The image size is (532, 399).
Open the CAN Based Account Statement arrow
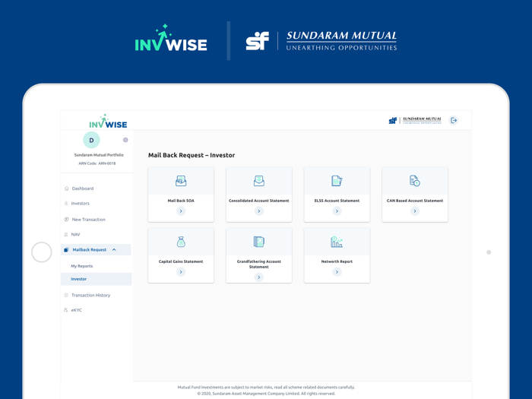point(415,211)
